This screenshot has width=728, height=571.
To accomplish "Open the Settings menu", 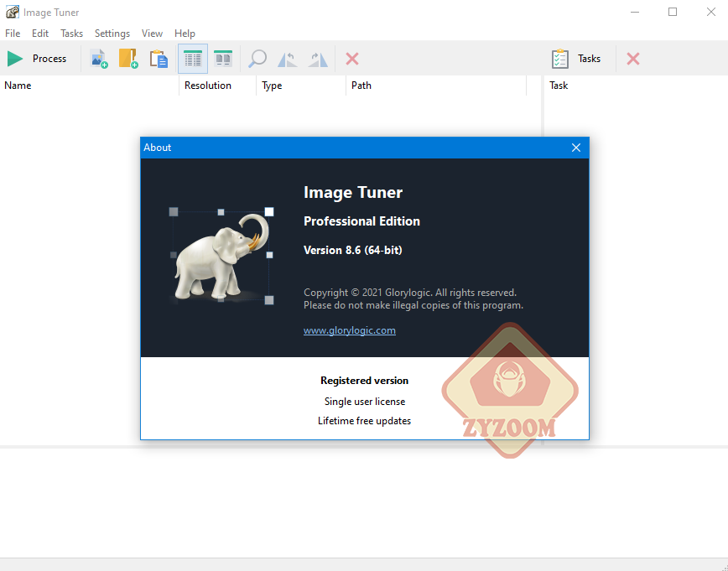I will 112,34.
